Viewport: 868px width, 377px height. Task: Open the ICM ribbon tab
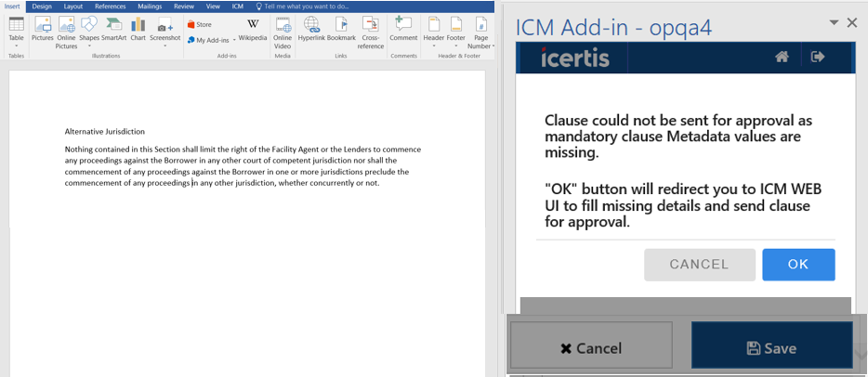(238, 6)
